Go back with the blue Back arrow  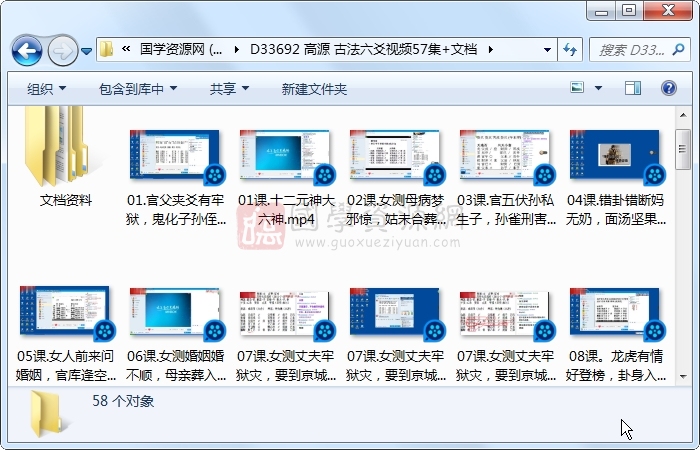coord(27,50)
